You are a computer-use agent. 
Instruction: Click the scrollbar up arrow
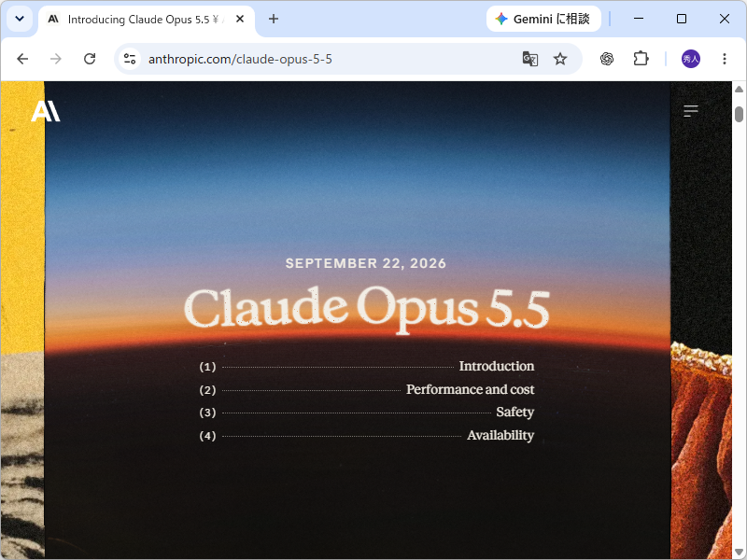(739, 89)
